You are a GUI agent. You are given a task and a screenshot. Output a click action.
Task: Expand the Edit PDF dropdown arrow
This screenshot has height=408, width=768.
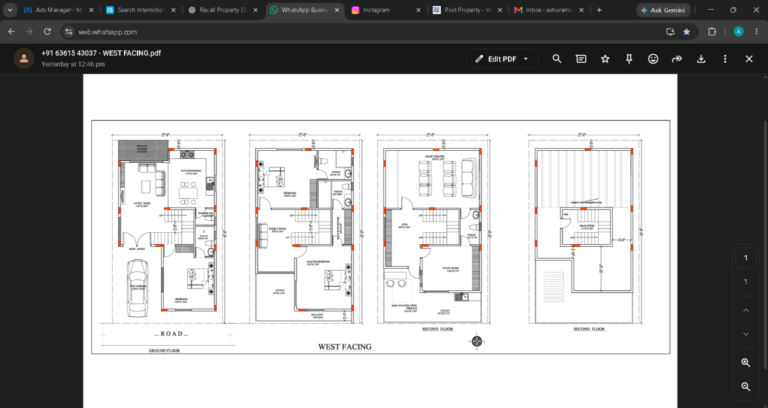coord(526,59)
